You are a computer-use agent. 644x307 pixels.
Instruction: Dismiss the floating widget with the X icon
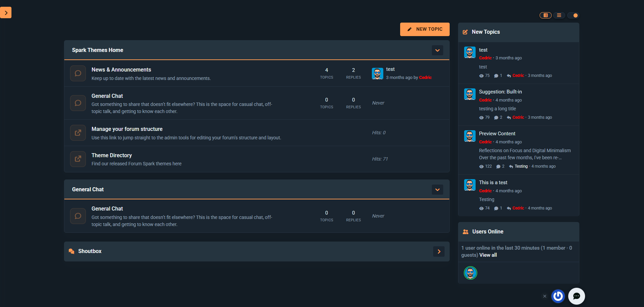(x=545, y=296)
